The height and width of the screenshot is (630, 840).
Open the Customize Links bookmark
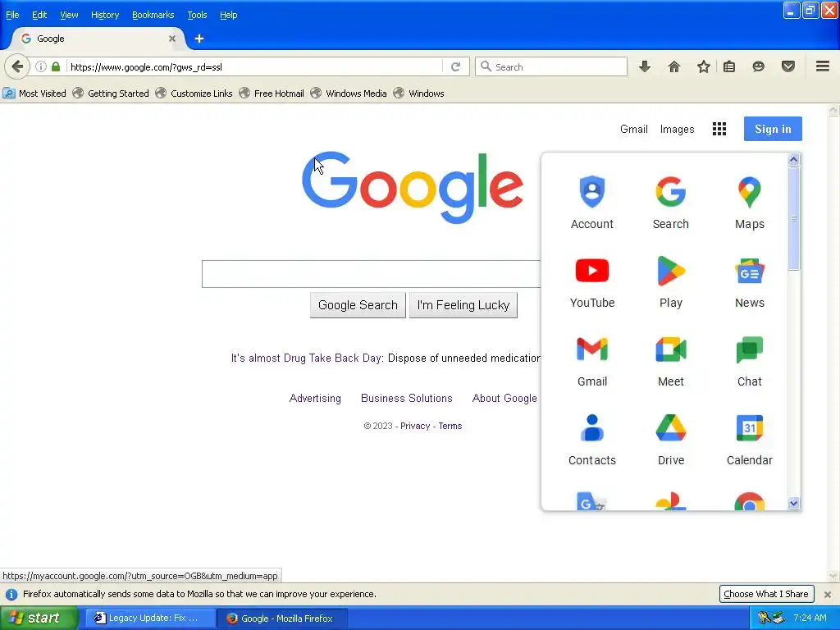[194, 94]
